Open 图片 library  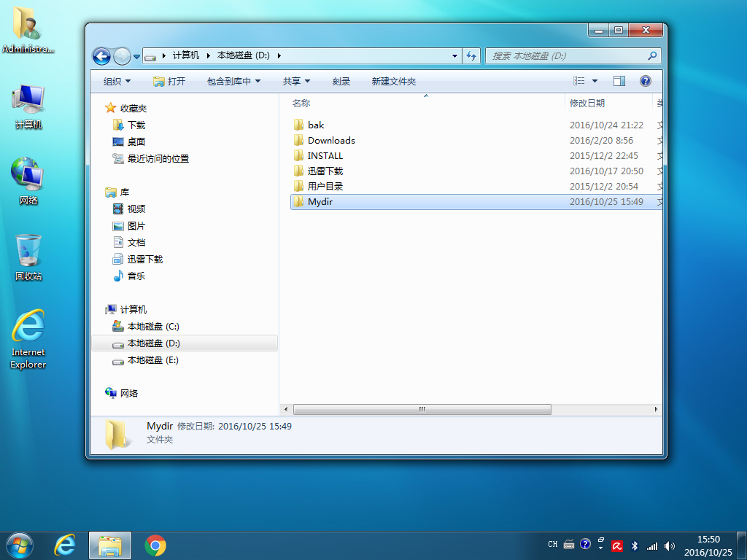pyautogui.click(x=136, y=225)
